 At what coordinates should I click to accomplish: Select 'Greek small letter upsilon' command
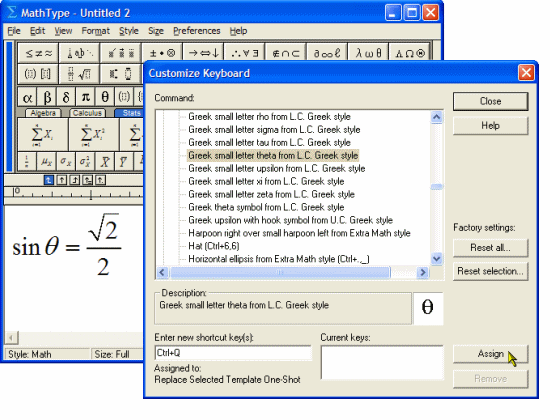pyautogui.click(x=276, y=168)
